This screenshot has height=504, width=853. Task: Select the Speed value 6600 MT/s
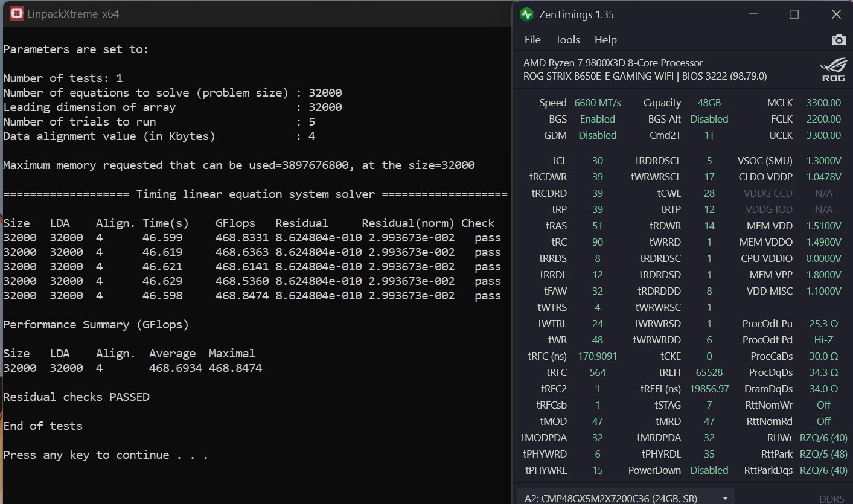(x=598, y=103)
